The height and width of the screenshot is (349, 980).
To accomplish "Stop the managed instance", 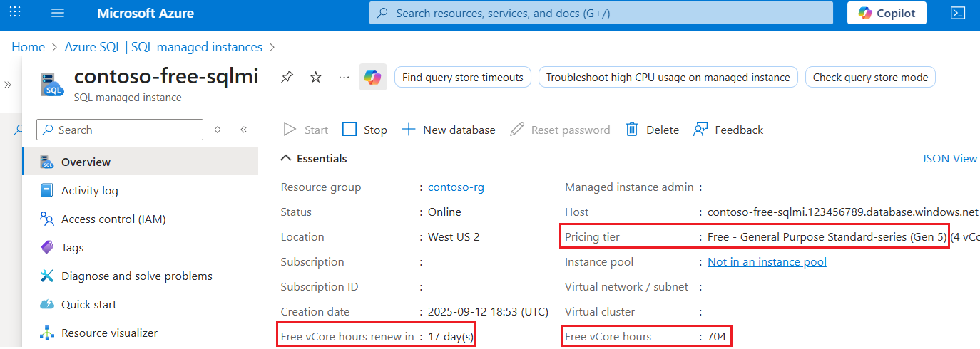I will tap(364, 130).
